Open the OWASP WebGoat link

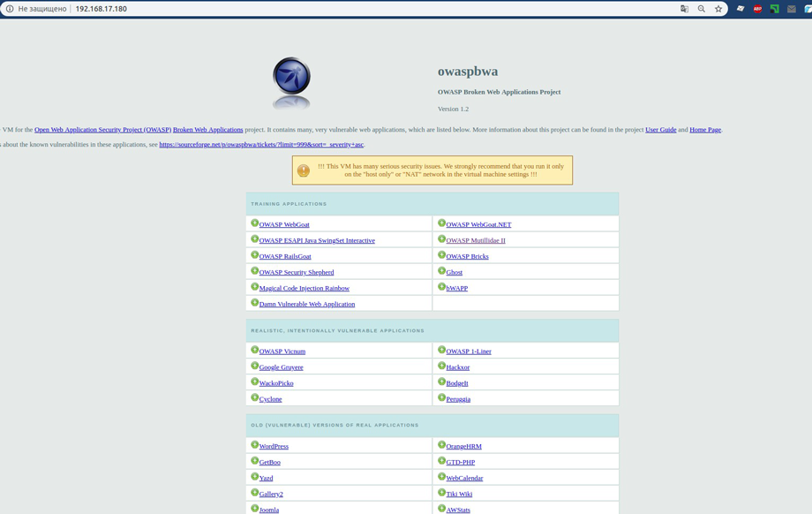[284, 225]
